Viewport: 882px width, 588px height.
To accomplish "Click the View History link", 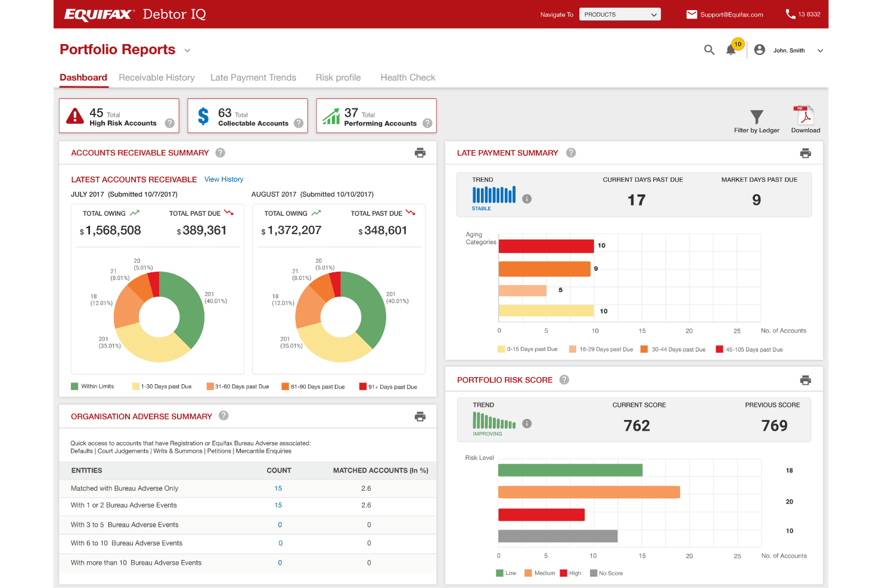I will pyautogui.click(x=224, y=179).
